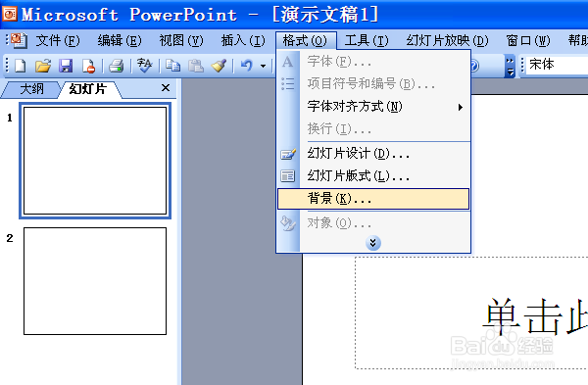
Task: Click the 宋体 font name box
Action: pyautogui.click(x=557, y=65)
